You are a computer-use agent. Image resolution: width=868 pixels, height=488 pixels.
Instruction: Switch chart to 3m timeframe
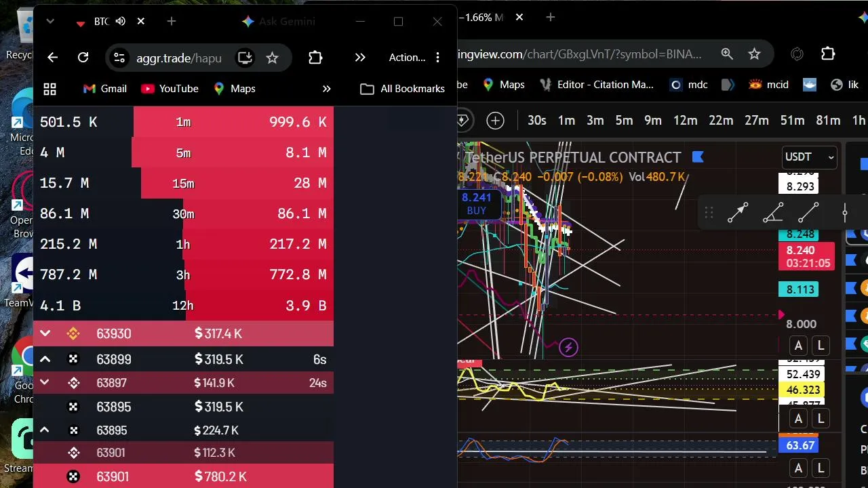pos(595,121)
